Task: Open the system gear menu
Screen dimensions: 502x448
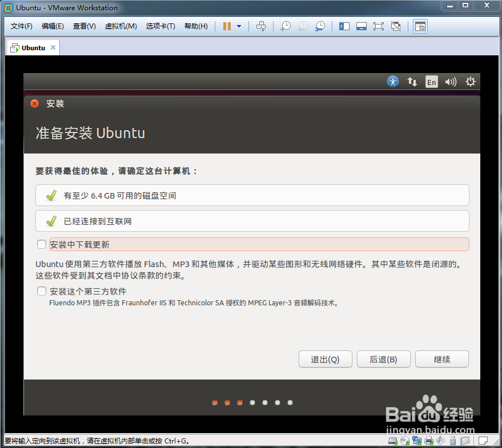Action: tap(470, 82)
